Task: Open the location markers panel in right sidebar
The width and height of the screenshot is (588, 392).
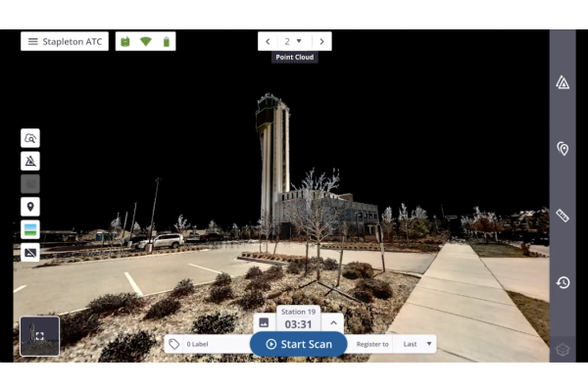Action: pyautogui.click(x=563, y=149)
